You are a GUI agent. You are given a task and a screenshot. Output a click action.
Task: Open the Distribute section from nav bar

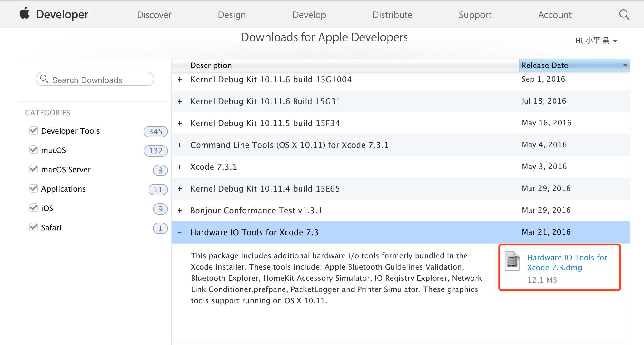tap(392, 14)
